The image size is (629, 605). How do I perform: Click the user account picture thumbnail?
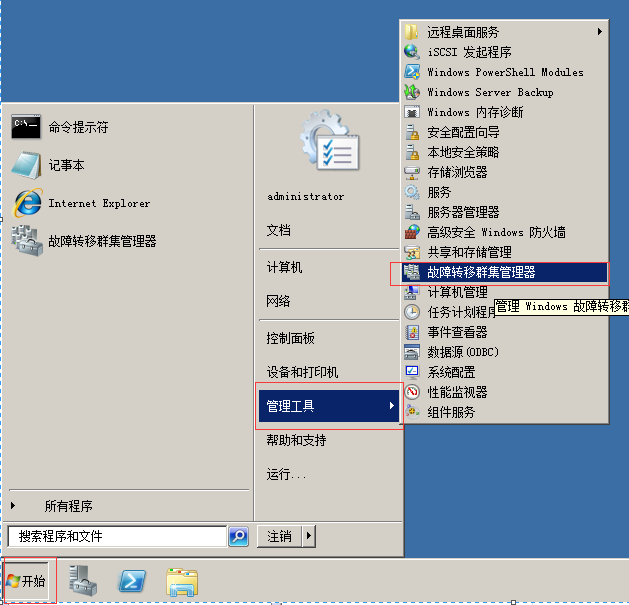[x=328, y=146]
